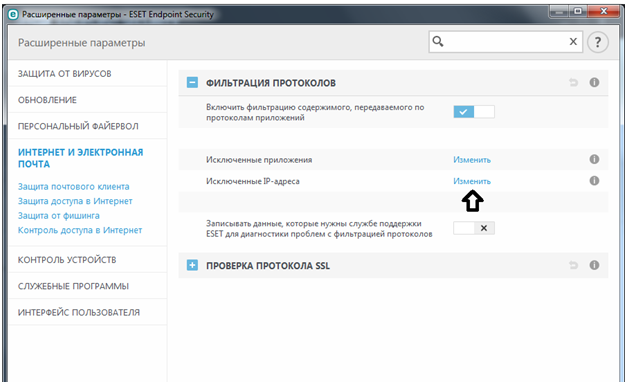Viewport: 627px width, 385px height.
Task: Open Защита от фишинга subsection
Action: pyautogui.click(x=59, y=216)
